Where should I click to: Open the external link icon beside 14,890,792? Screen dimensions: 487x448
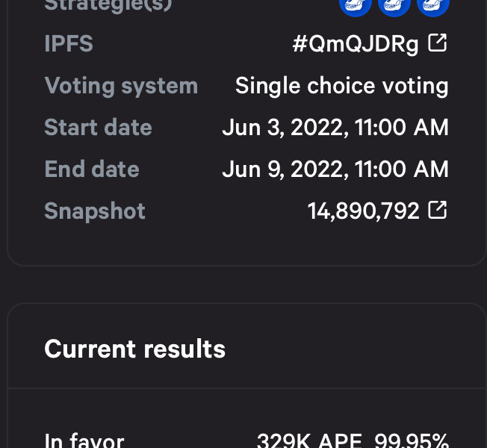point(437,210)
